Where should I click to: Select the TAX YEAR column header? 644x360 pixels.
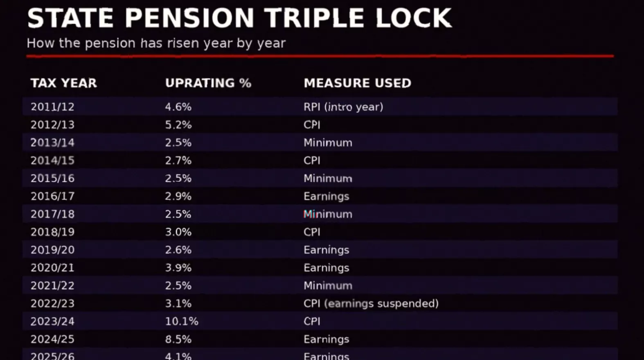click(63, 83)
